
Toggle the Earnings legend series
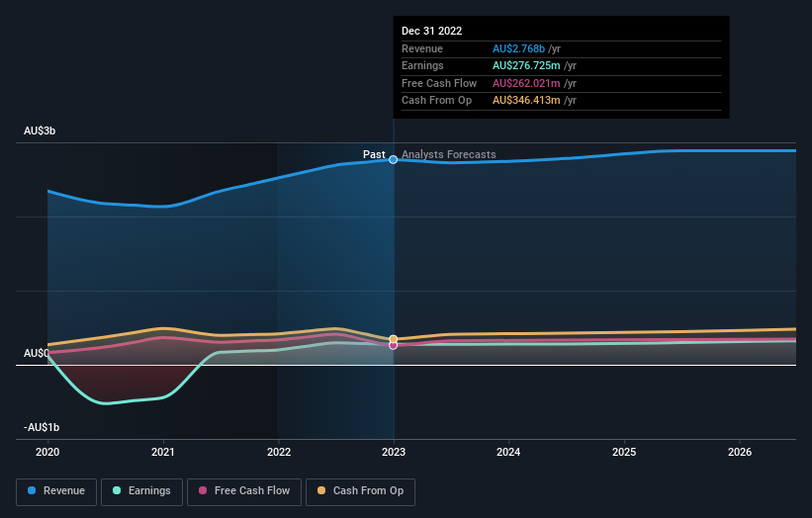pyautogui.click(x=141, y=491)
